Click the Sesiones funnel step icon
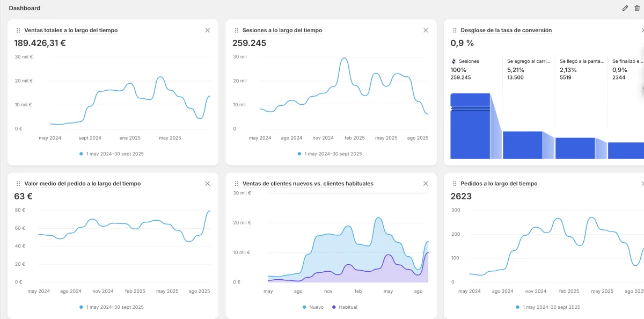Screen dimensions: 644x319 click(454, 61)
